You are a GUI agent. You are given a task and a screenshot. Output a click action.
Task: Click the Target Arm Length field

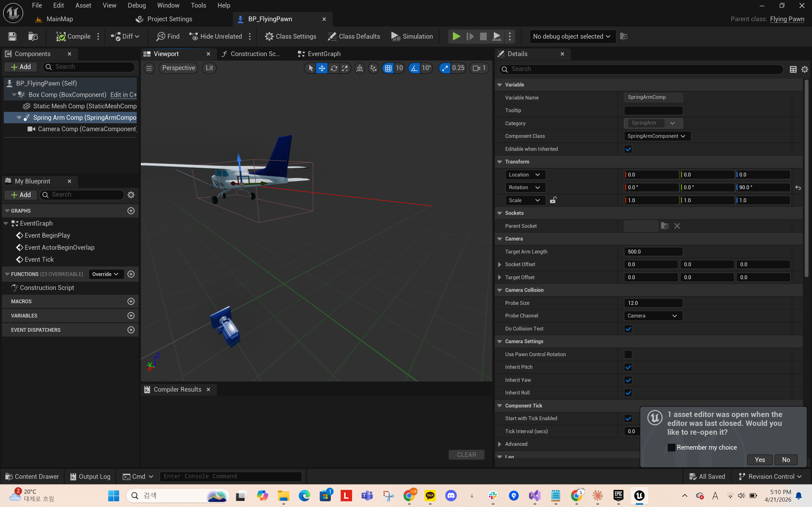pos(653,252)
